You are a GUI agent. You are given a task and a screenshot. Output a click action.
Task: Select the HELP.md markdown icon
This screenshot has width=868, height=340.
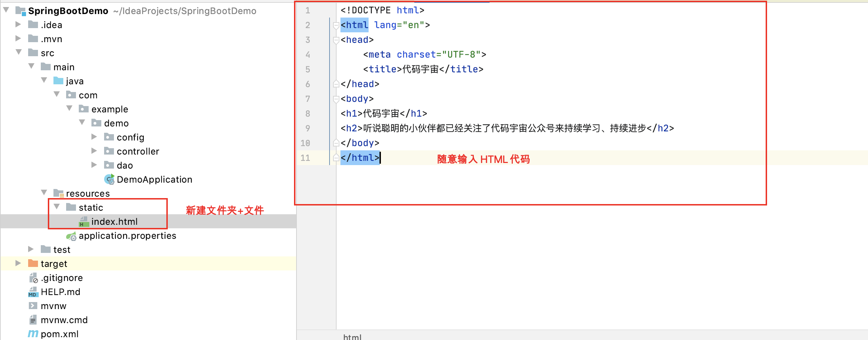click(33, 292)
